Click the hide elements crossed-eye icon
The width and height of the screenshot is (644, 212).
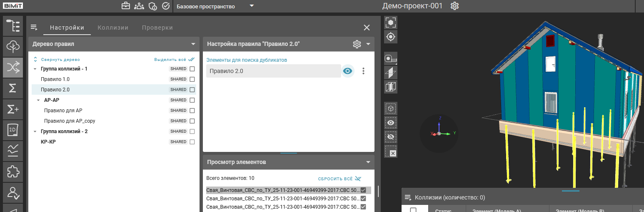(391, 137)
